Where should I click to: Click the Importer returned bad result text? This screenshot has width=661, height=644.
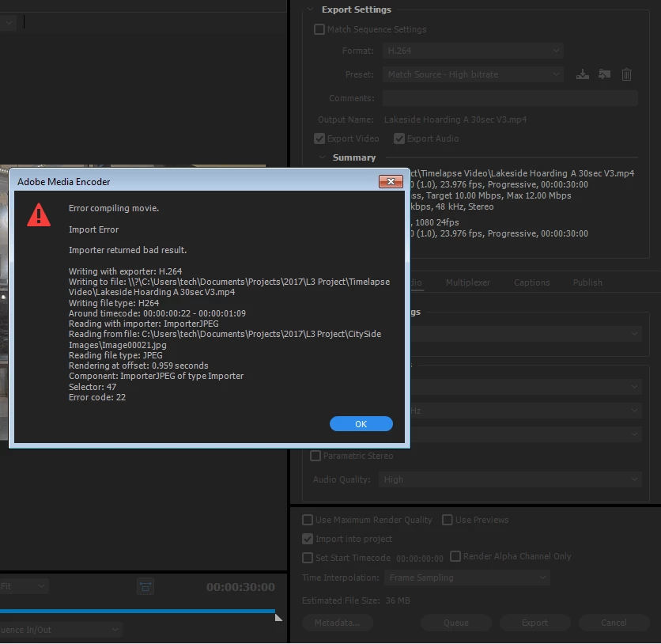(x=128, y=250)
